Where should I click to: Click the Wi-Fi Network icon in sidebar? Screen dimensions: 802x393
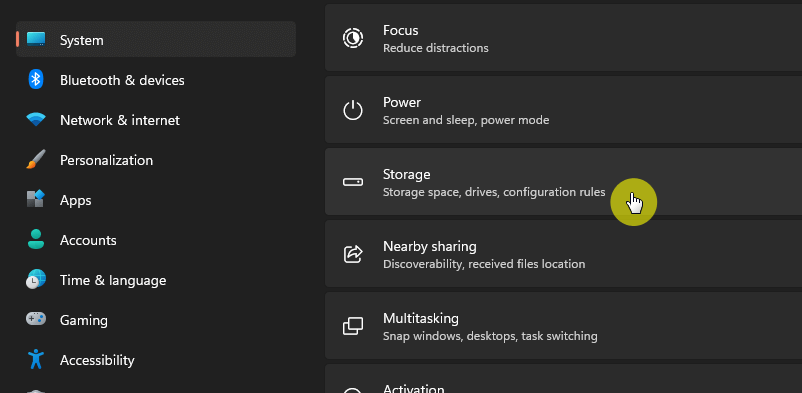tap(36, 120)
